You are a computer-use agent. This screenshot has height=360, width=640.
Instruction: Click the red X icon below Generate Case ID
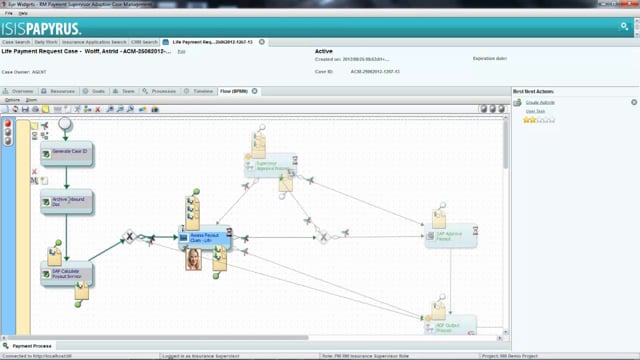[34, 172]
